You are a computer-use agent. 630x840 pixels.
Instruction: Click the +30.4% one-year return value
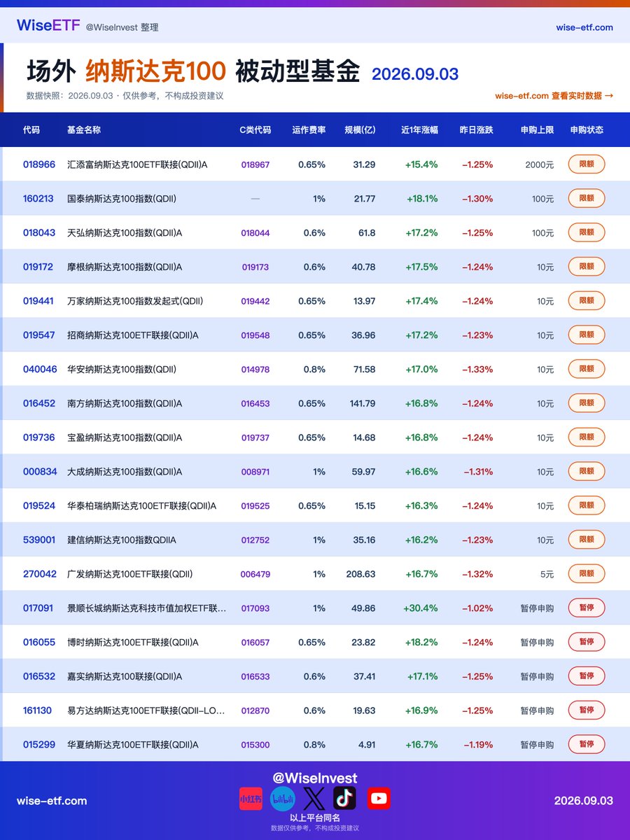(421, 608)
